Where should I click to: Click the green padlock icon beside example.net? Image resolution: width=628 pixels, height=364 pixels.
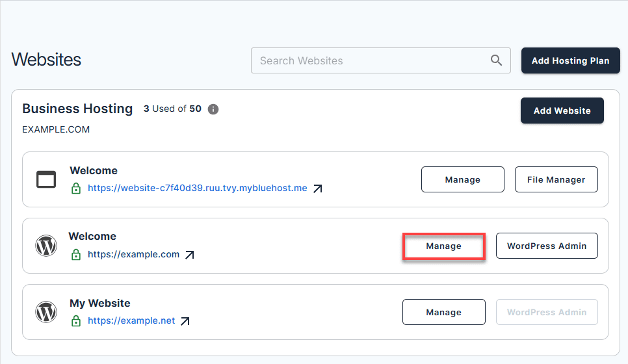(76, 321)
